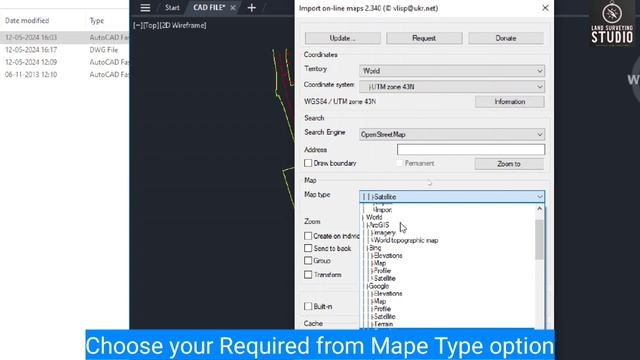Click the Request button

[x=424, y=38]
